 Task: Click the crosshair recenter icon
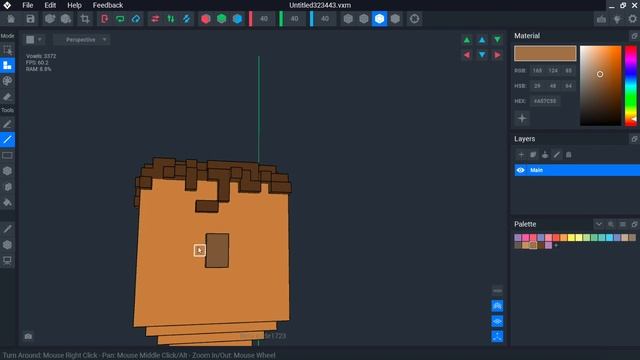414,19
